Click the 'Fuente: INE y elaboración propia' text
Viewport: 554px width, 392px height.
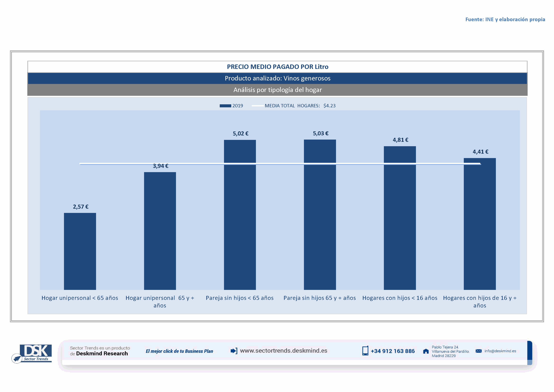click(505, 20)
